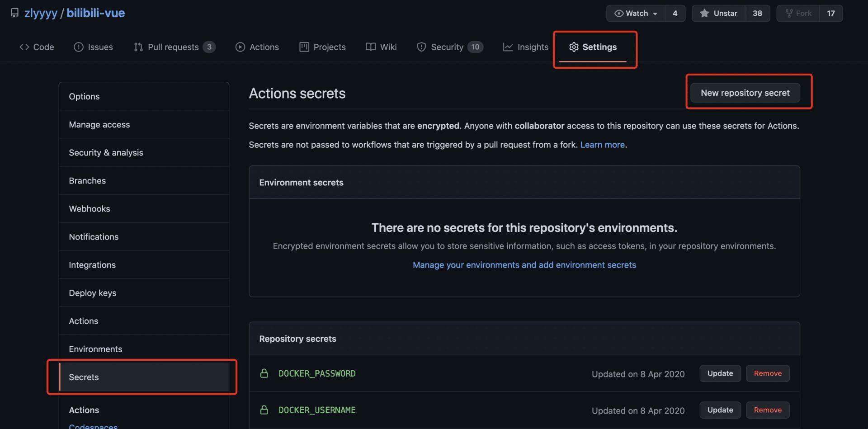The width and height of the screenshot is (868, 429).
Task: Click the Pull requests count badge 3
Action: click(x=209, y=47)
